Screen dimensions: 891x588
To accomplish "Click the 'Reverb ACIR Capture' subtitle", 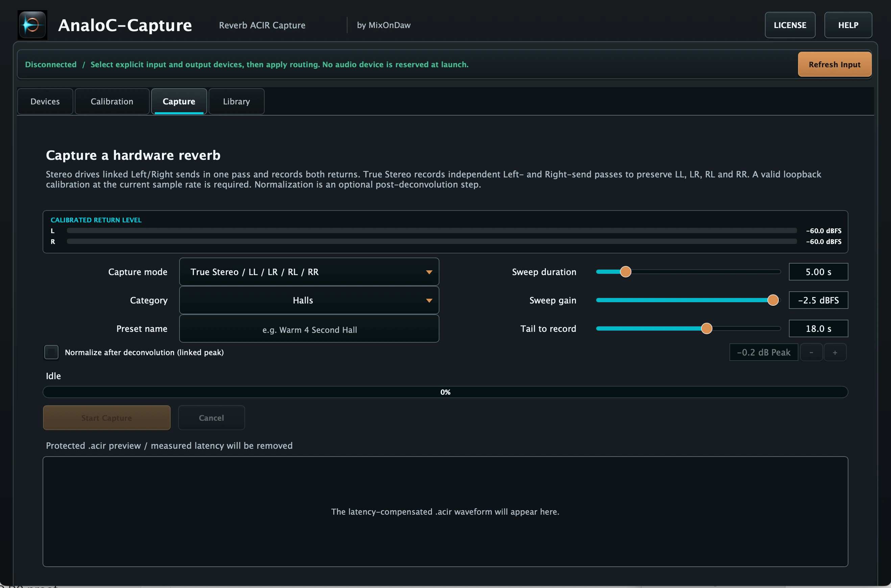I will coord(262,25).
